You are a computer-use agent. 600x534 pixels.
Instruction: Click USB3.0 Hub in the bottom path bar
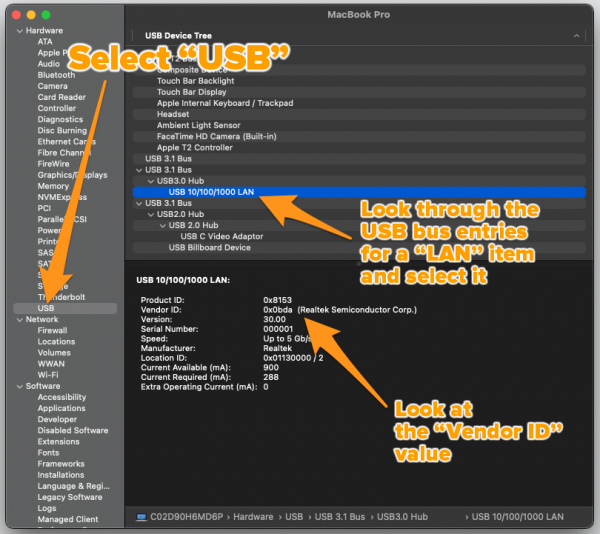click(403, 515)
